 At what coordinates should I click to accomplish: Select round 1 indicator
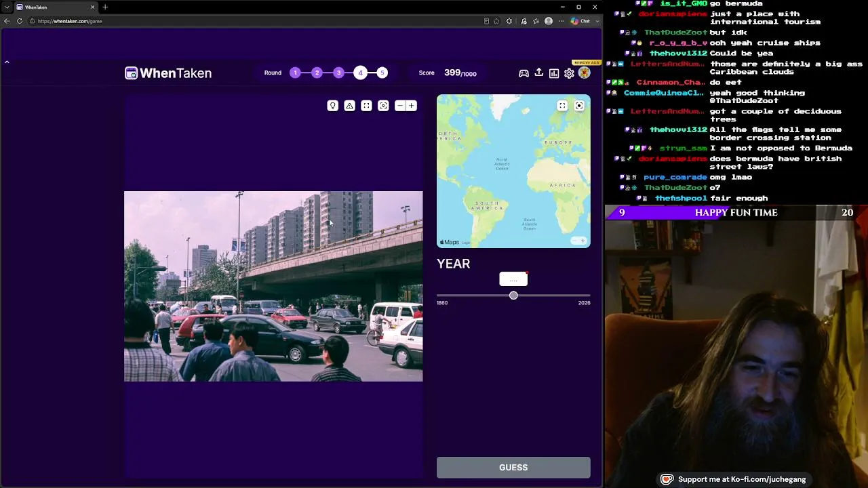pyautogui.click(x=295, y=73)
